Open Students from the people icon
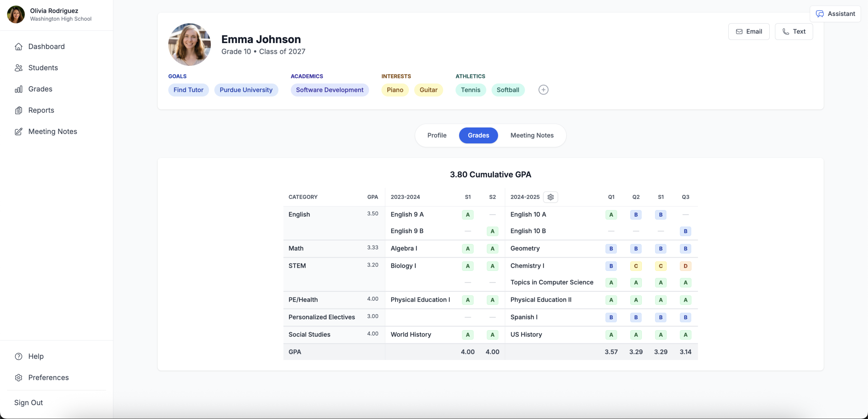 tap(19, 68)
